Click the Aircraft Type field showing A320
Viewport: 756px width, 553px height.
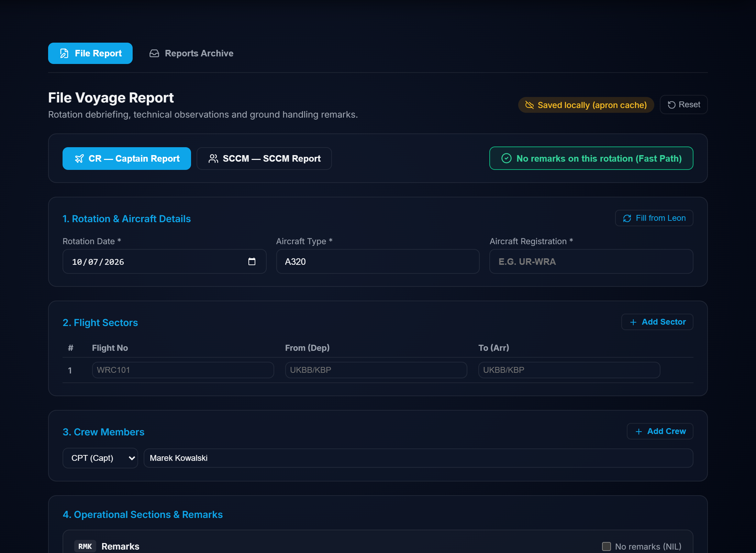tap(378, 261)
